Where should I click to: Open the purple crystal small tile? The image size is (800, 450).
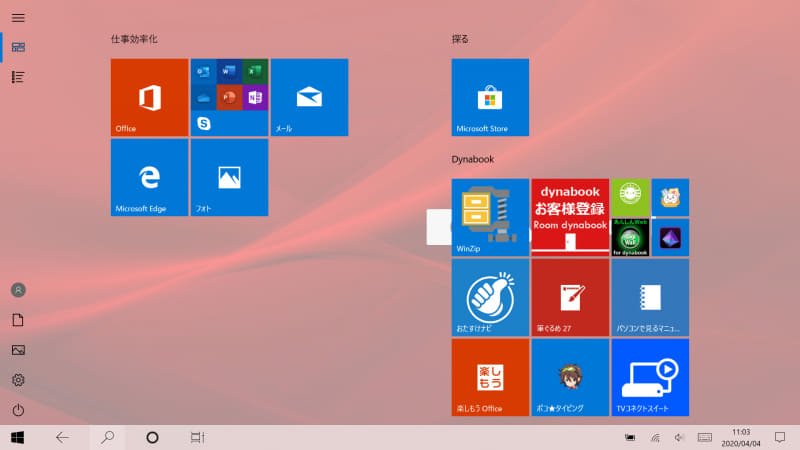(x=670, y=237)
